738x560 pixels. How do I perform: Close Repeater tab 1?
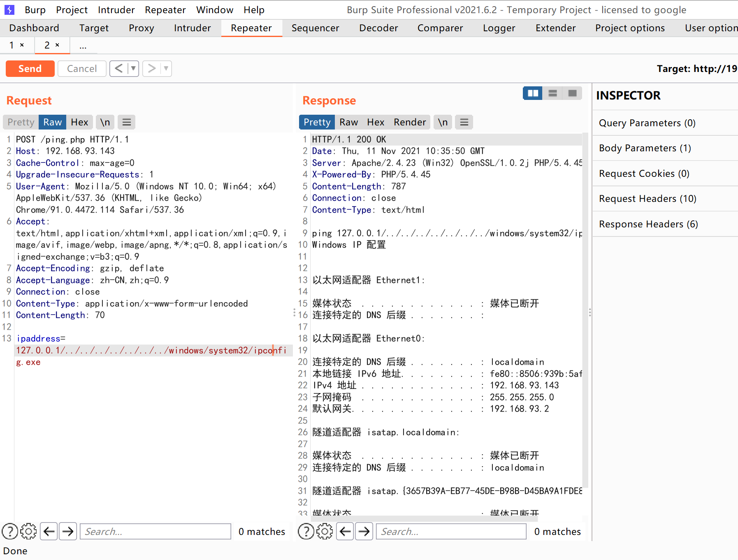tap(22, 45)
